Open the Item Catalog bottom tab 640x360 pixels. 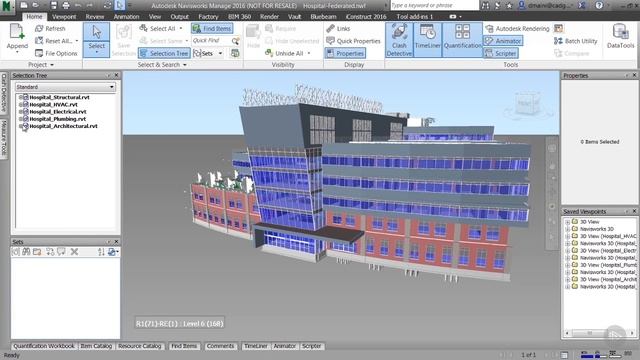coord(96,346)
